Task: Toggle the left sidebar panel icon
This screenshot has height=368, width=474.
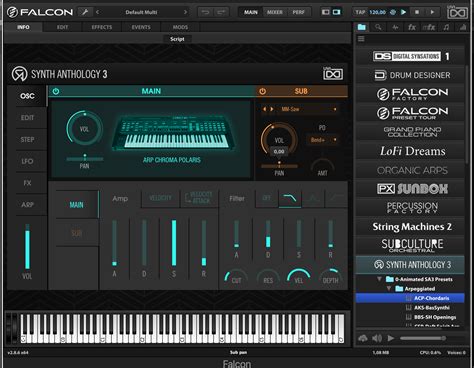Action: [x=326, y=12]
